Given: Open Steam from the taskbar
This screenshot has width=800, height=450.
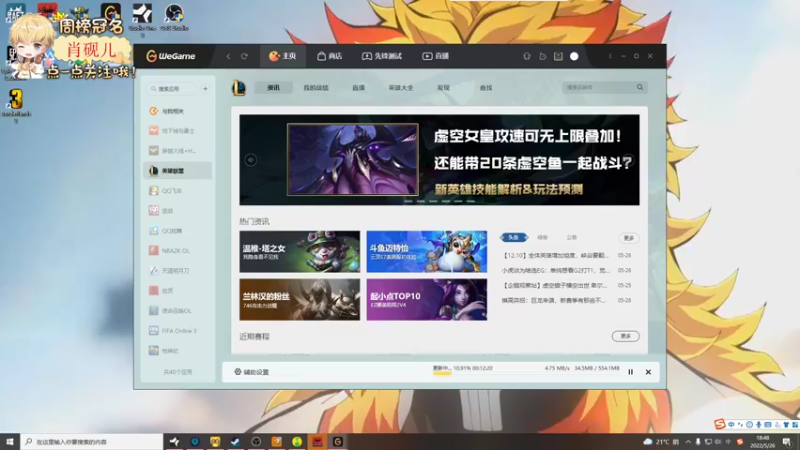Looking at the screenshot, I should tap(235, 441).
